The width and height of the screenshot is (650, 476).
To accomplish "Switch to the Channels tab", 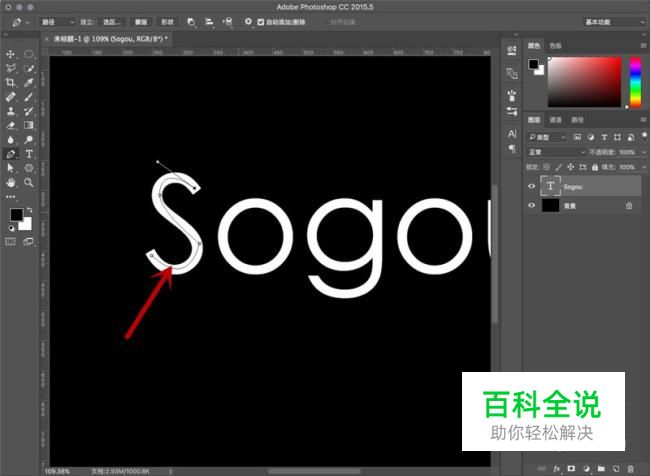I will [555, 120].
